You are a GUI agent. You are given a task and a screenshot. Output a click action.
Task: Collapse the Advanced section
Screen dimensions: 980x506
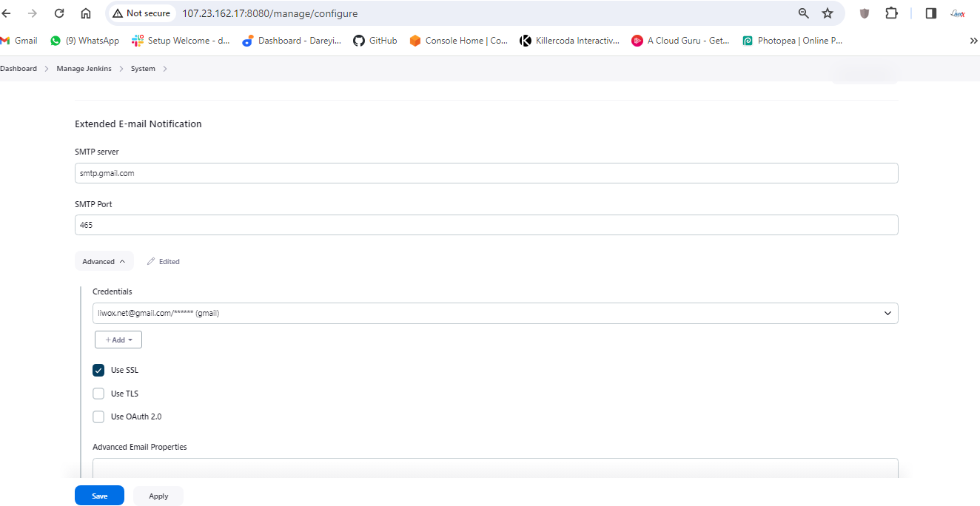pos(104,261)
